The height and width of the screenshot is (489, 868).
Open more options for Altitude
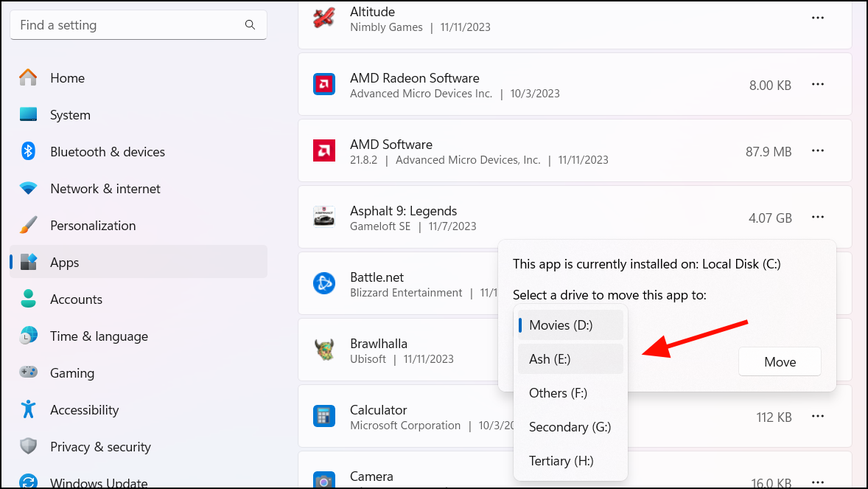click(x=818, y=18)
